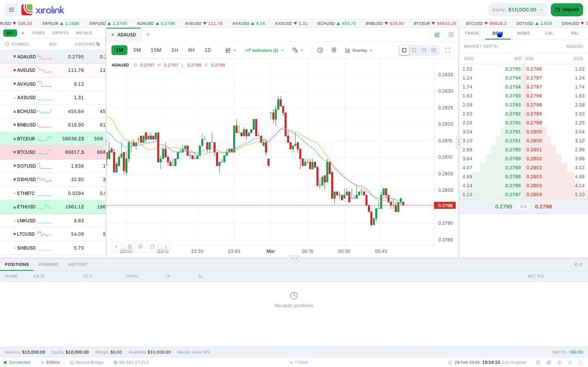Switch to the NEWS tab
This screenshot has width=588, height=367.
click(x=523, y=33)
